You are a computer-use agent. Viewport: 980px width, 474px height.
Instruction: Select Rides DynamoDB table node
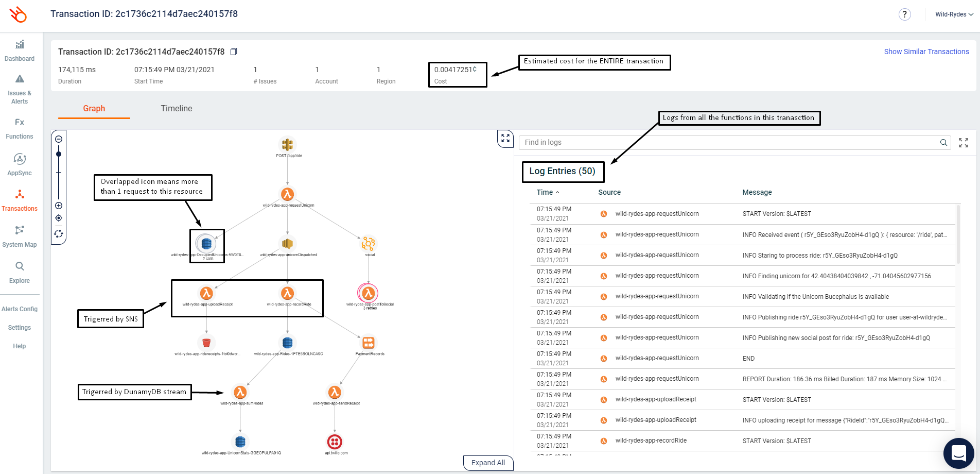click(x=287, y=343)
